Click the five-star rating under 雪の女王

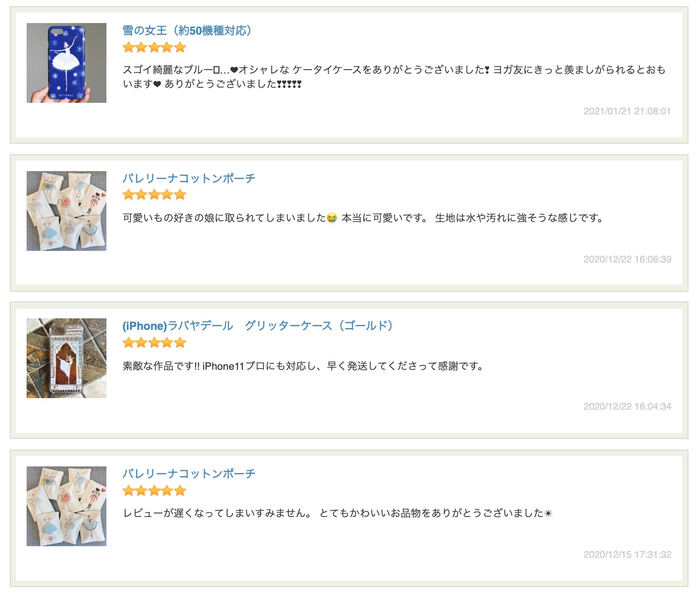point(154,47)
